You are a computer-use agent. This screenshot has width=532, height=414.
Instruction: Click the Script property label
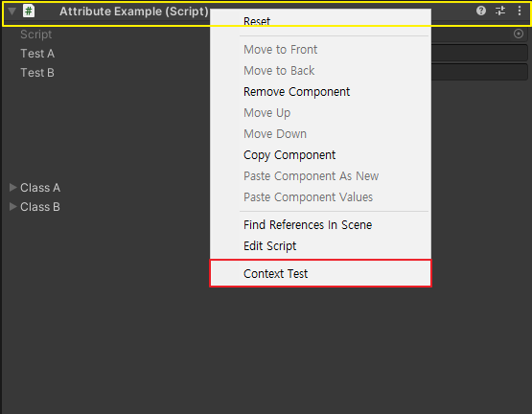click(36, 34)
